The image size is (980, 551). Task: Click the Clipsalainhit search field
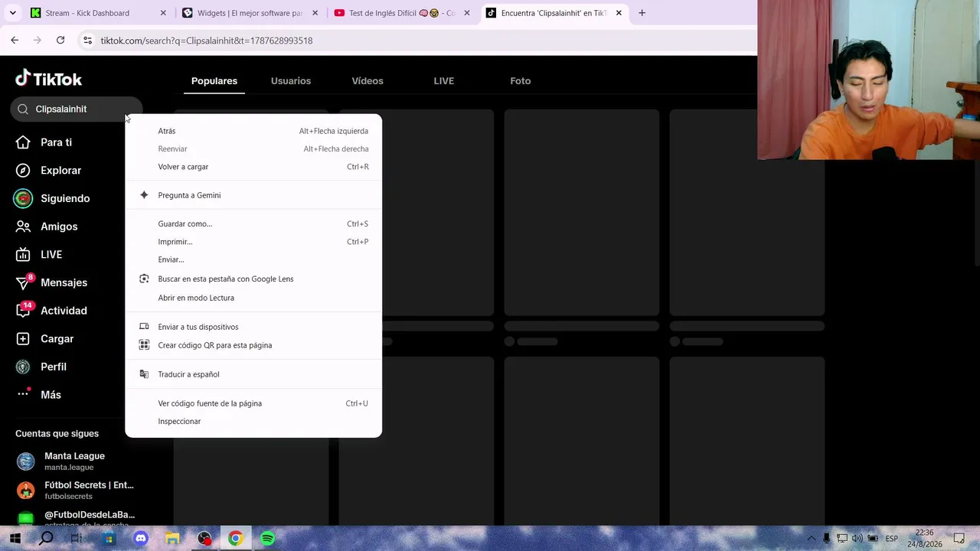77,109
